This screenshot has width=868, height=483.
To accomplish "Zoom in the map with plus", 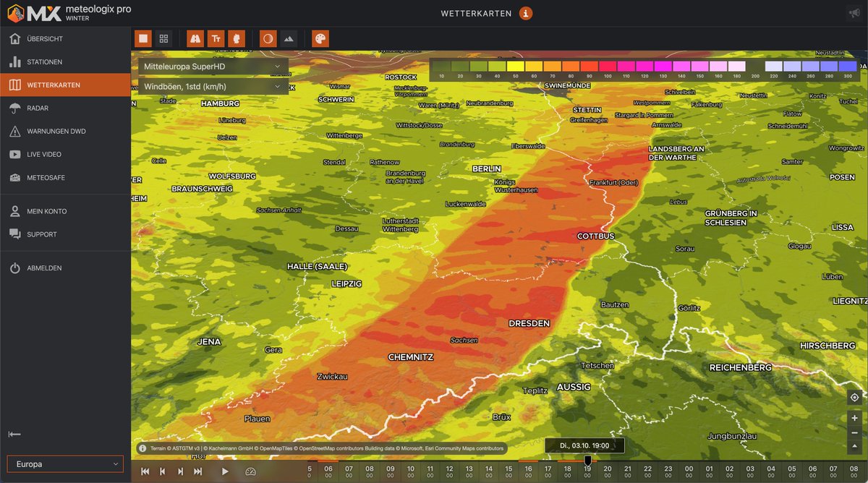I will point(854,418).
